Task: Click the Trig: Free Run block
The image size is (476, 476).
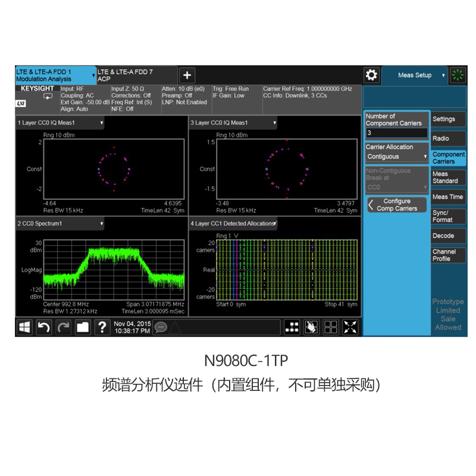Action: [x=237, y=99]
